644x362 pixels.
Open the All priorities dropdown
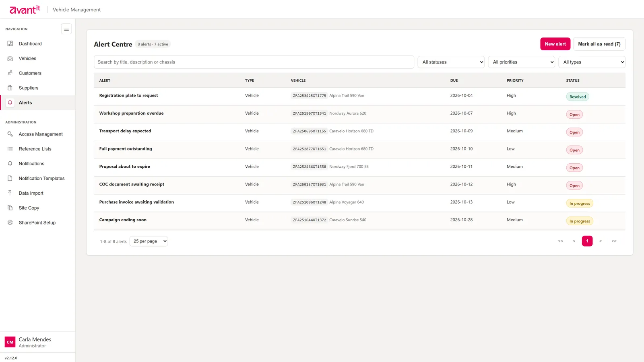click(521, 62)
